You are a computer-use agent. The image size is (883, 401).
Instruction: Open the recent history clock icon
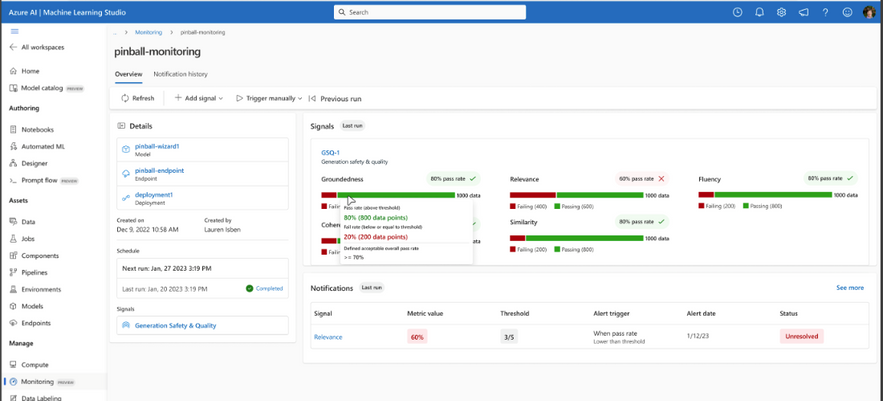pos(737,12)
